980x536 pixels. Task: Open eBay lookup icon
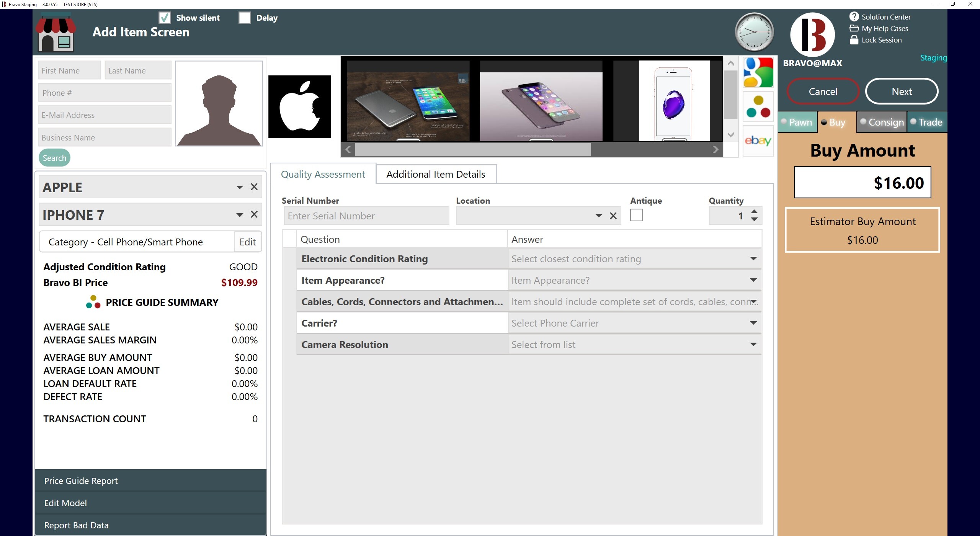tap(758, 141)
